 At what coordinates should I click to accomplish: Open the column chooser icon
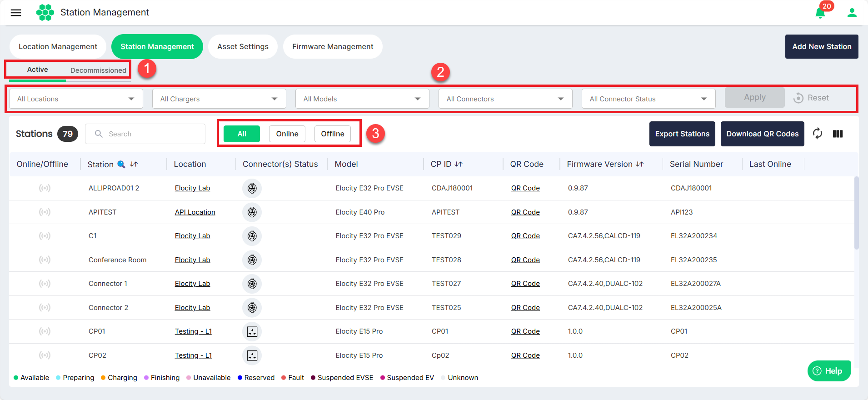(x=838, y=134)
